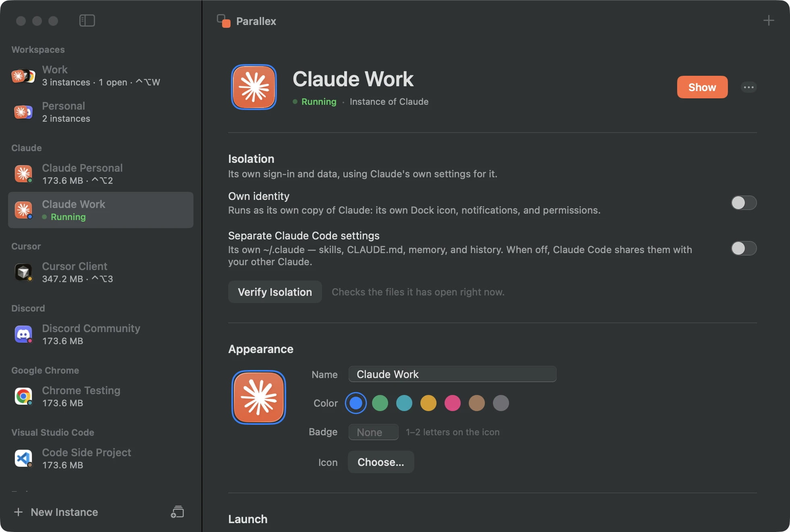Click the Verify Isolation button
This screenshot has width=790, height=532.
tap(275, 292)
